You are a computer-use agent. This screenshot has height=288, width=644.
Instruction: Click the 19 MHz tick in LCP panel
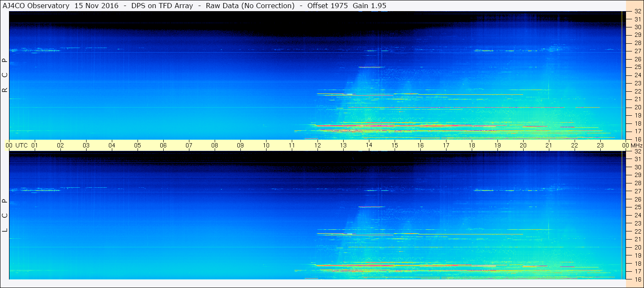(638, 255)
